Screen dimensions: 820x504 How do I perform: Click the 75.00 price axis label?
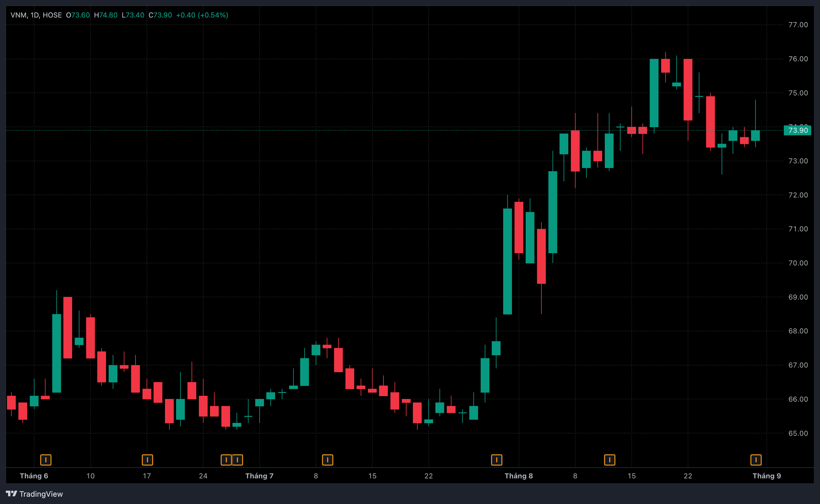(798, 93)
